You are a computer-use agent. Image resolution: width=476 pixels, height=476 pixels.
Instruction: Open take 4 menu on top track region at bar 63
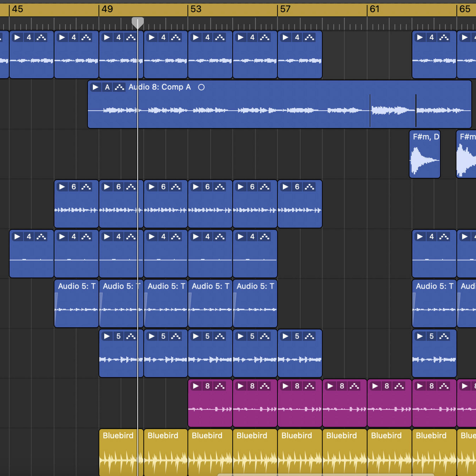[x=431, y=37]
